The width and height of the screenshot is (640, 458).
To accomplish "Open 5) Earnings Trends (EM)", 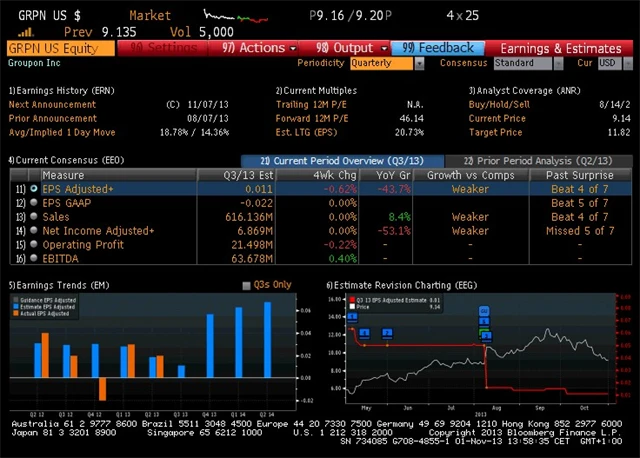I will pyautogui.click(x=59, y=285).
